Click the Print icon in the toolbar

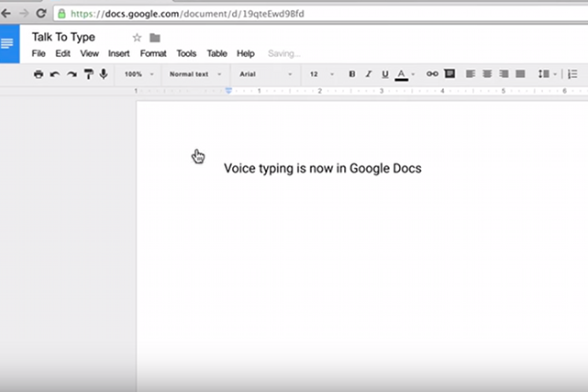(x=39, y=73)
